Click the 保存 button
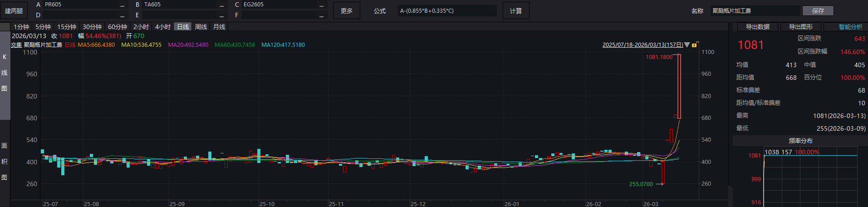This screenshot has height=207, width=868. [818, 10]
